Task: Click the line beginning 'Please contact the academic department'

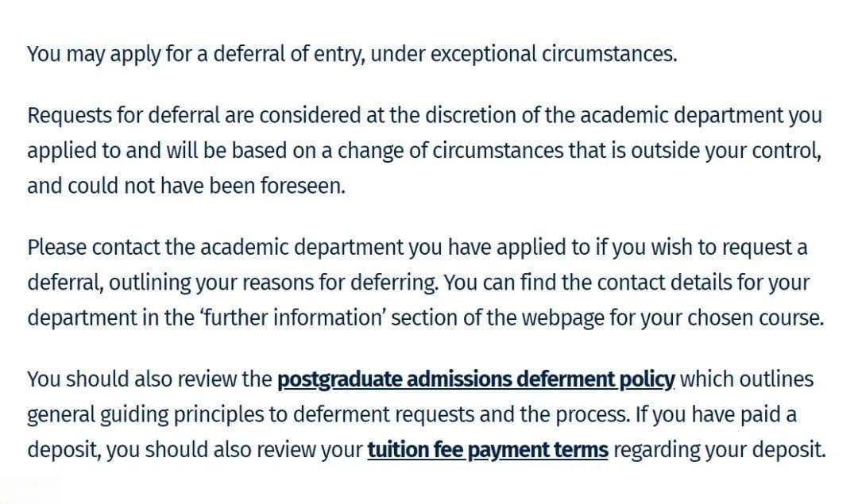Action: coord(418,248)
